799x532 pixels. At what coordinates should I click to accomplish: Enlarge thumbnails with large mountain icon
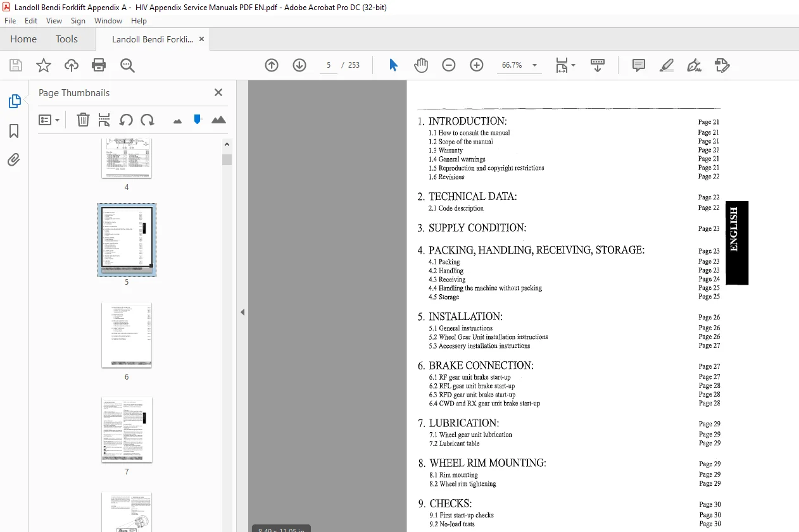coord(218,120)
